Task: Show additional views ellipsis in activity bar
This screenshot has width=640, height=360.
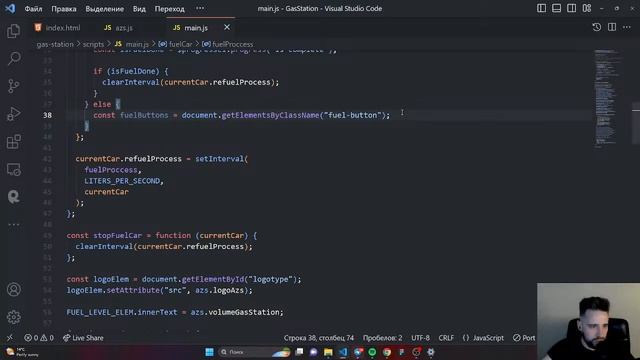Action: 13,224
